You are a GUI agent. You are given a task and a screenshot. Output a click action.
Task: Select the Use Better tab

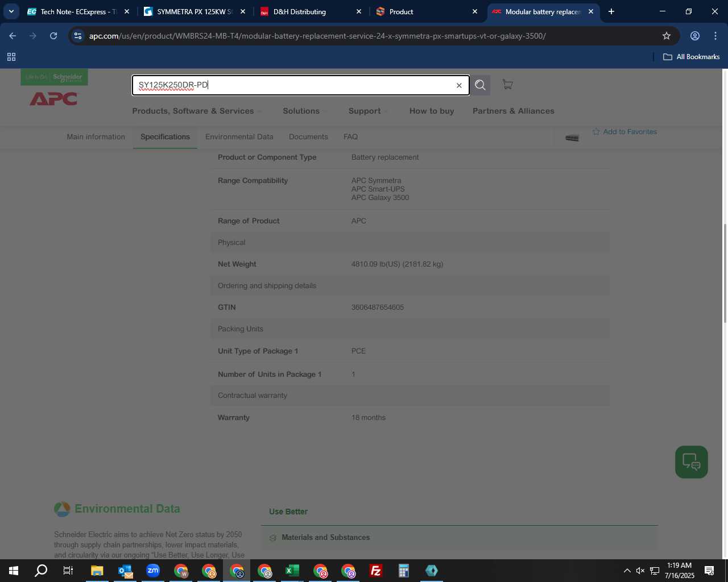[288, 512]
